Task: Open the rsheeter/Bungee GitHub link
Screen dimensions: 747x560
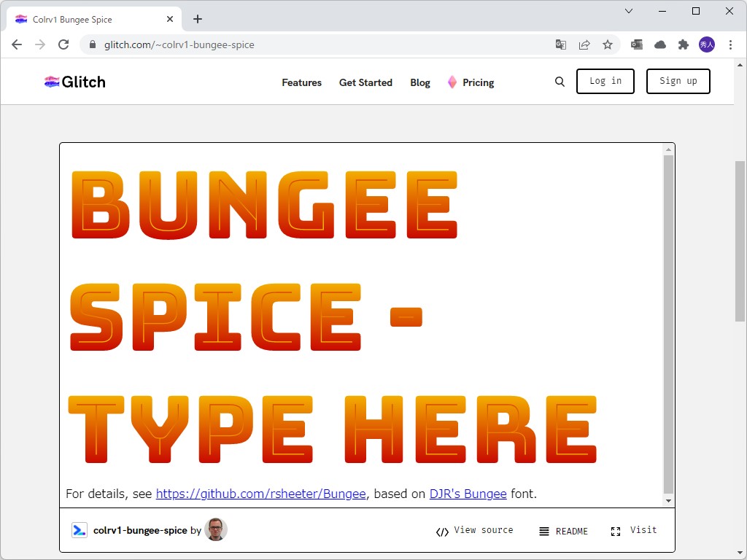Action: tap(261, 494)
